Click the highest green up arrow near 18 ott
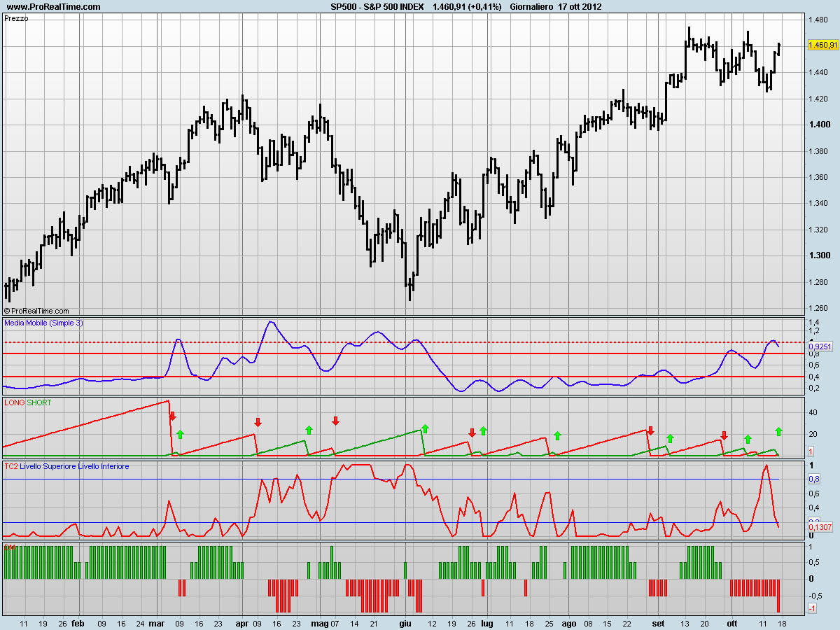The height and width of the screenshot is (630, 840). pyautogui.click(x=778, y=431)
